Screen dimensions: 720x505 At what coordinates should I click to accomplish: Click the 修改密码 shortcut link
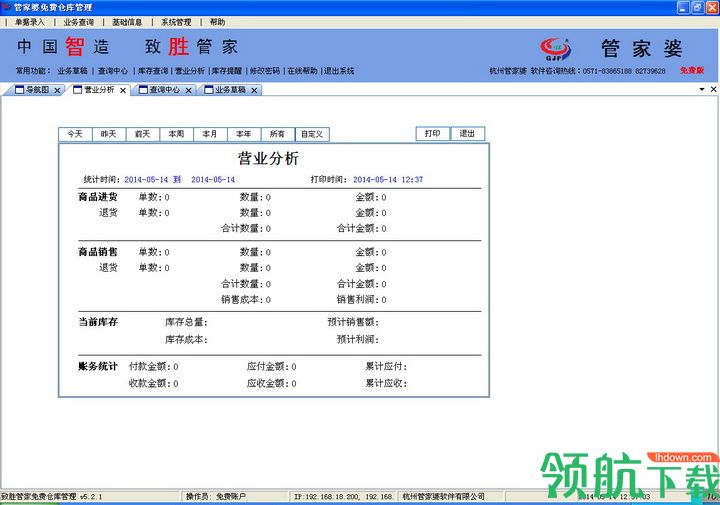264,71
